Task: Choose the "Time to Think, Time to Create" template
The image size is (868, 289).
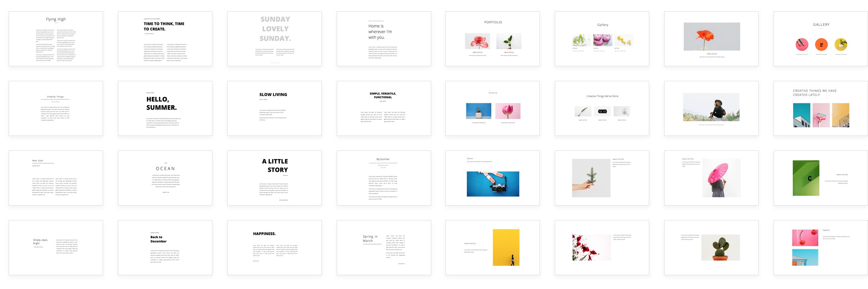Action: pyautogui.click(x=165, y=39)
